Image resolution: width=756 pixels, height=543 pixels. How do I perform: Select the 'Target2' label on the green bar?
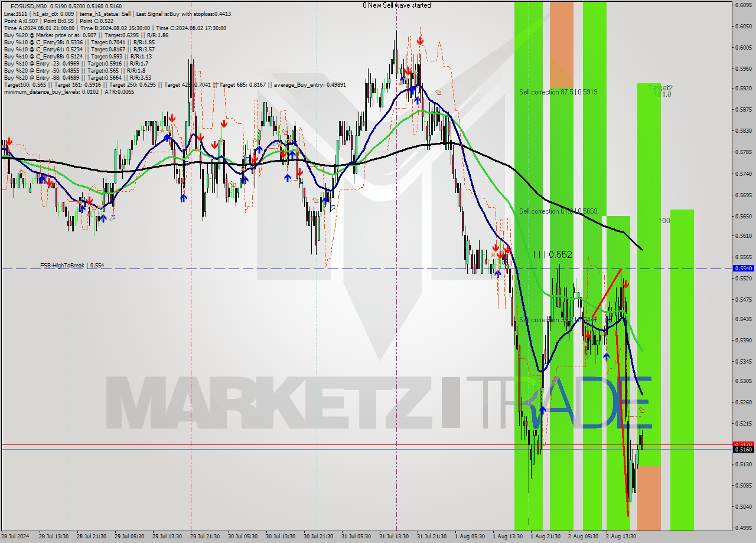660,88
